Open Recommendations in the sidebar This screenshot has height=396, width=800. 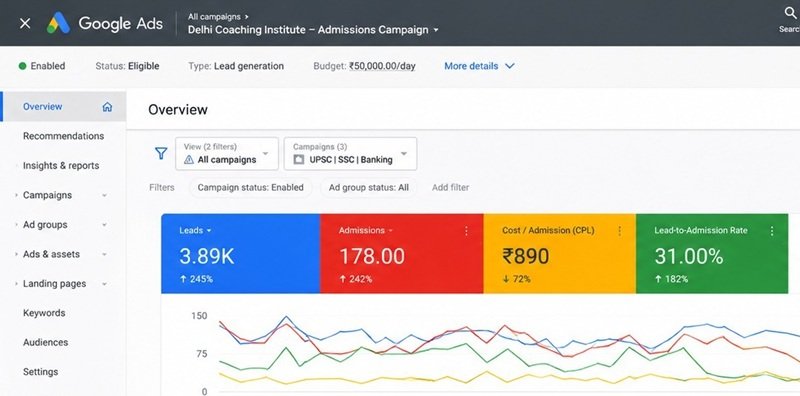pyautogui.click(x=63, y=136)
